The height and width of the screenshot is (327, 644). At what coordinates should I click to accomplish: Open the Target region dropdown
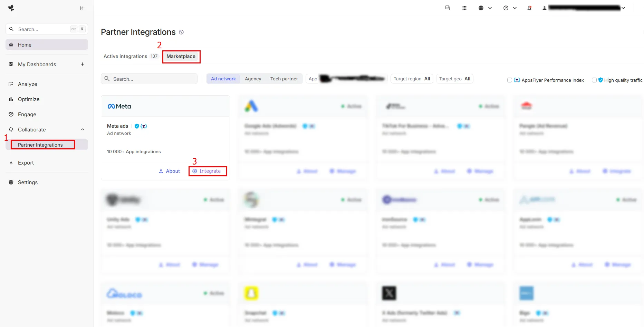tap(412, 79)
